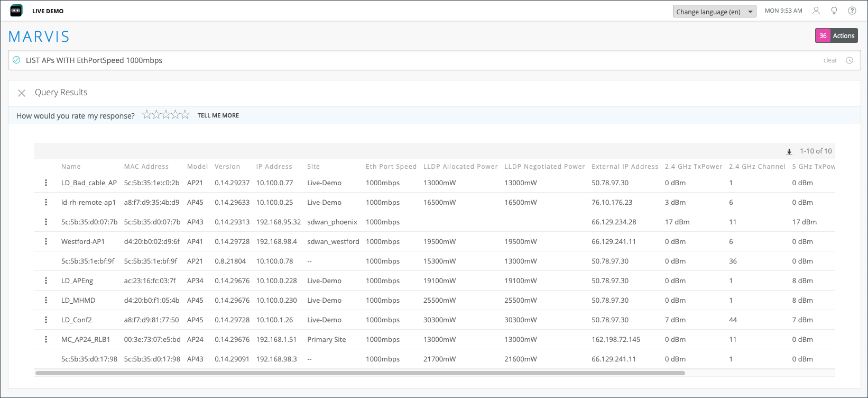The height and width of the screenshot is (398, 868).
Task: Sort by LLDP Negotiated Power column header
Action: tap(544, 166)
